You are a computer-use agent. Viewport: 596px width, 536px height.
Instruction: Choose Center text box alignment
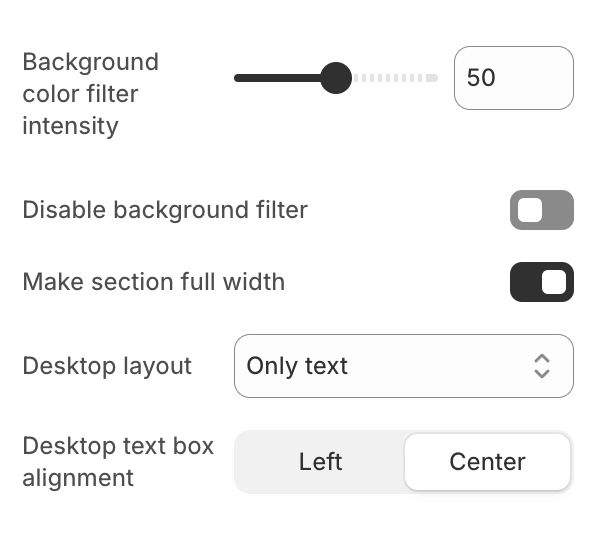(x=487, y=462)
